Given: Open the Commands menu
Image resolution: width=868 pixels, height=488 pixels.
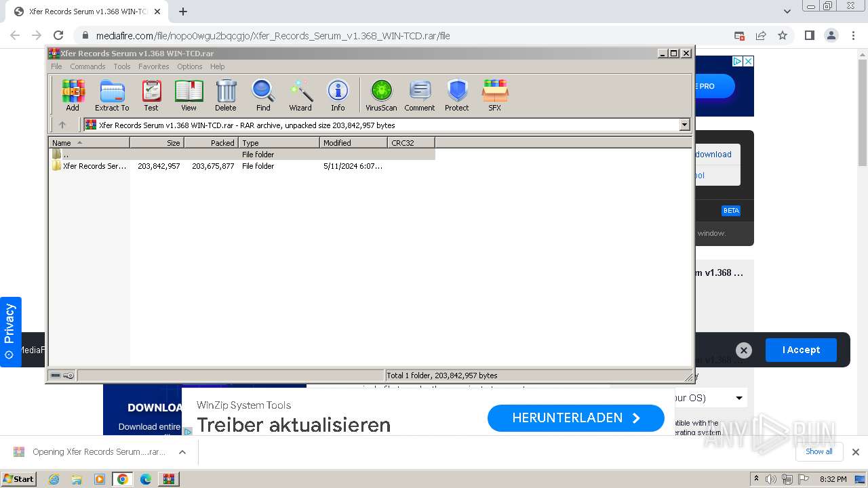Looking at the screenshot, I should (x=87, y=66).
